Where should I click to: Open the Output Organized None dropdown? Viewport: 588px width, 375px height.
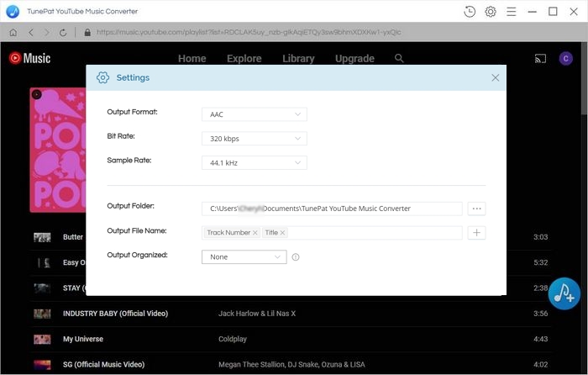[244, 257]
